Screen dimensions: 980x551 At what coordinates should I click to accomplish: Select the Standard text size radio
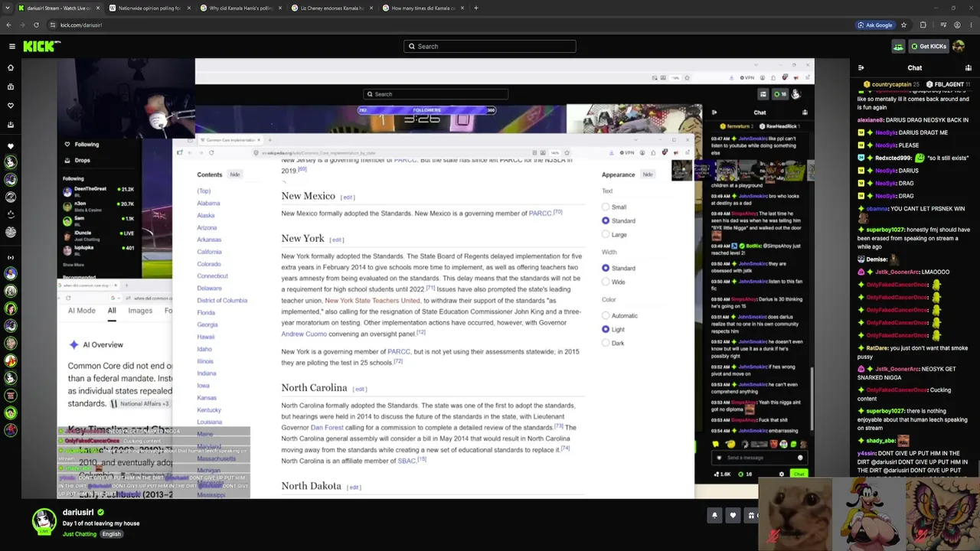point(606,221)
